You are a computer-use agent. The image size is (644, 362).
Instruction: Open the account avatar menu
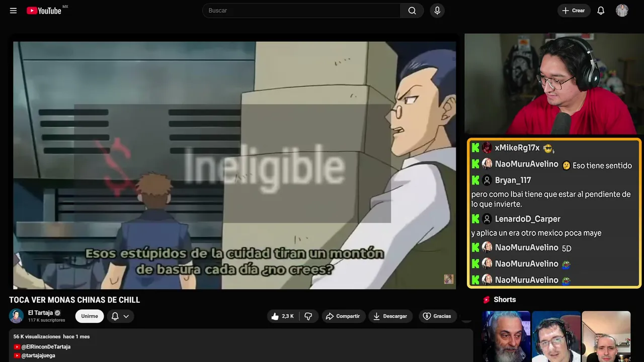click(x=622, y=11)
